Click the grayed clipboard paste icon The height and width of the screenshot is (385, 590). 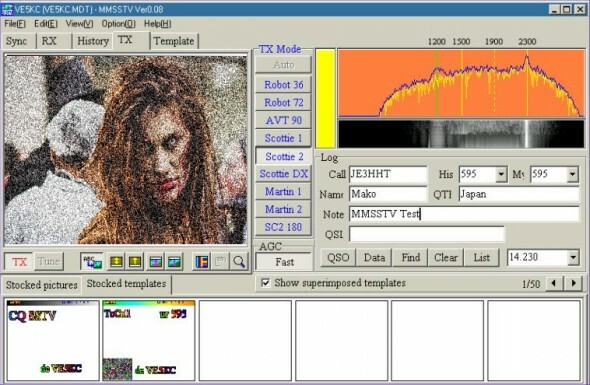[x=220, y=261]
